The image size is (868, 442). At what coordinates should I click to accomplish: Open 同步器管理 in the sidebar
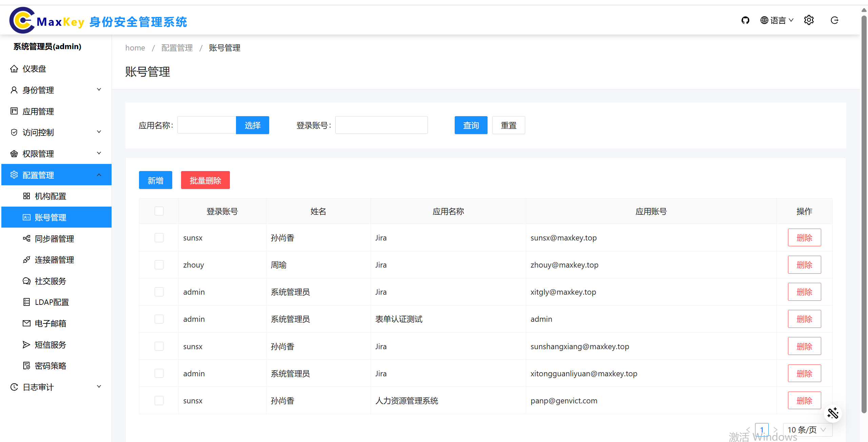pyautogui.click(x=54, y=238)
